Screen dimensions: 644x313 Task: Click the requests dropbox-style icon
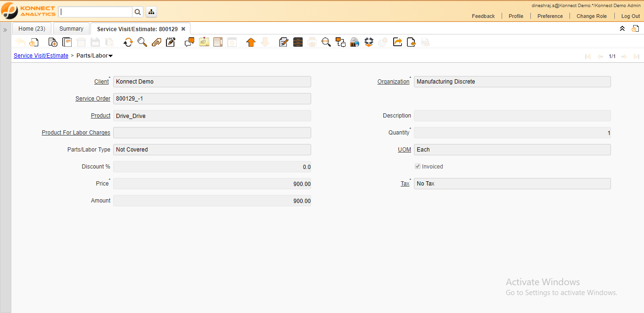[x=369, y=42]
